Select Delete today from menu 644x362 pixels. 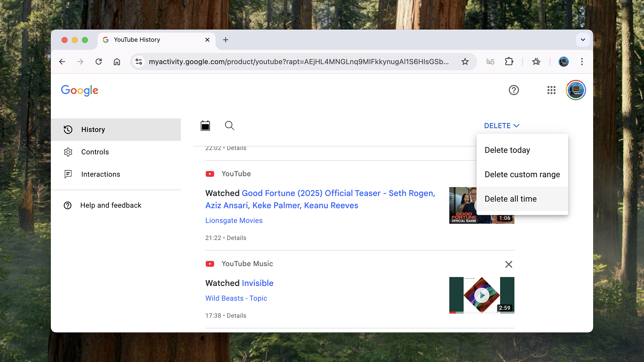point(507,150)
